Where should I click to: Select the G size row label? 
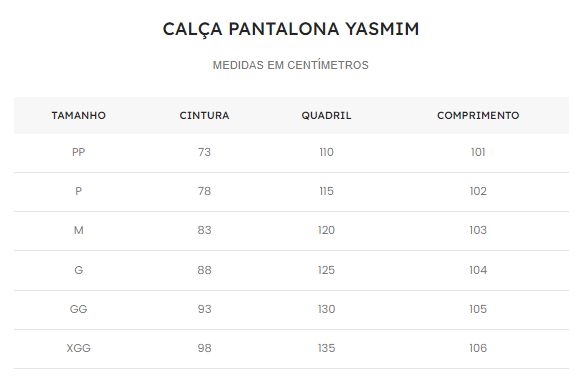(x=78, y=270)
